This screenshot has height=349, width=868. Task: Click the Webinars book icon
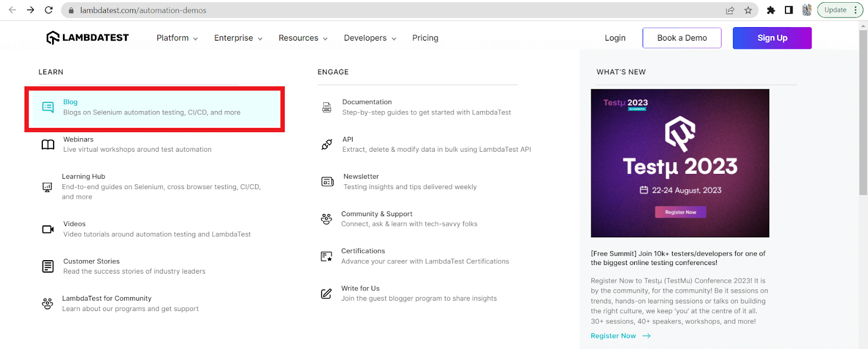(48, 145)
